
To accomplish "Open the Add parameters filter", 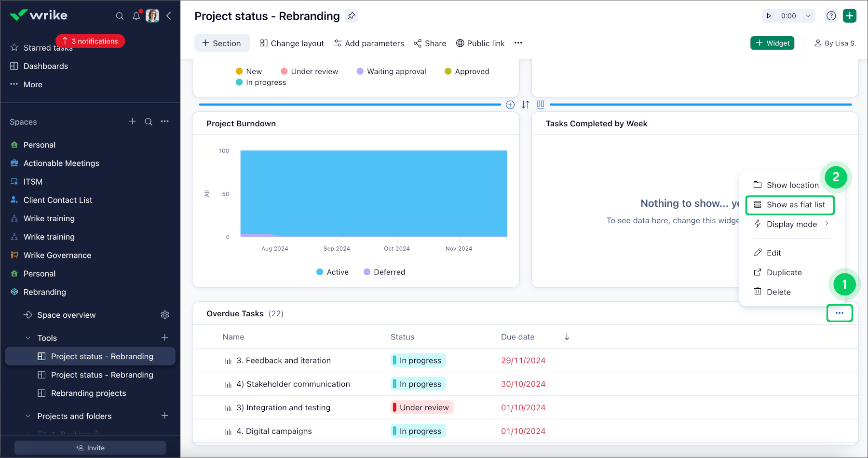I will [368, 43].
